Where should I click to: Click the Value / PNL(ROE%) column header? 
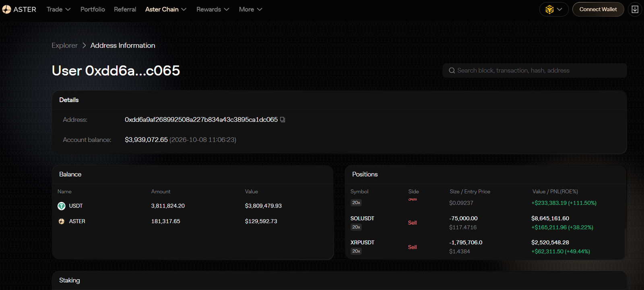555,191
